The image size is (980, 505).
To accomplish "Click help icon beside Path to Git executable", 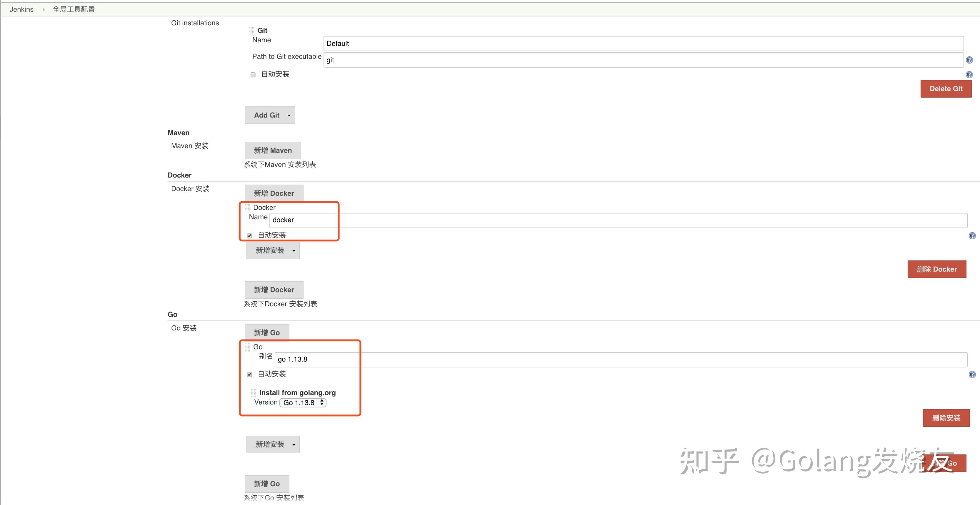I will pyautogui.click(x=969, y=60).
